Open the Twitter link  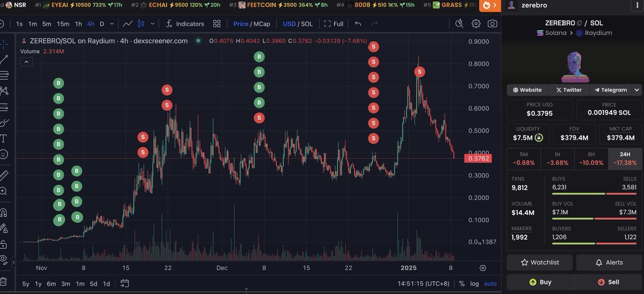pyautogui.click(x=569, y=90)
